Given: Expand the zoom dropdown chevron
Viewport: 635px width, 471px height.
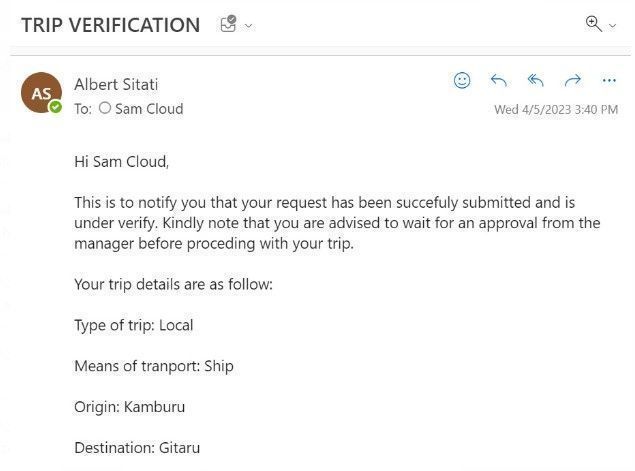Looking at the screenshot, I should click(613, 26).
